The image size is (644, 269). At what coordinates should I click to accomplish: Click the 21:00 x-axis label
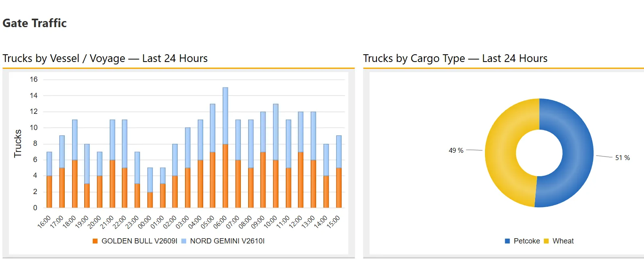click(x=107, y=222)
